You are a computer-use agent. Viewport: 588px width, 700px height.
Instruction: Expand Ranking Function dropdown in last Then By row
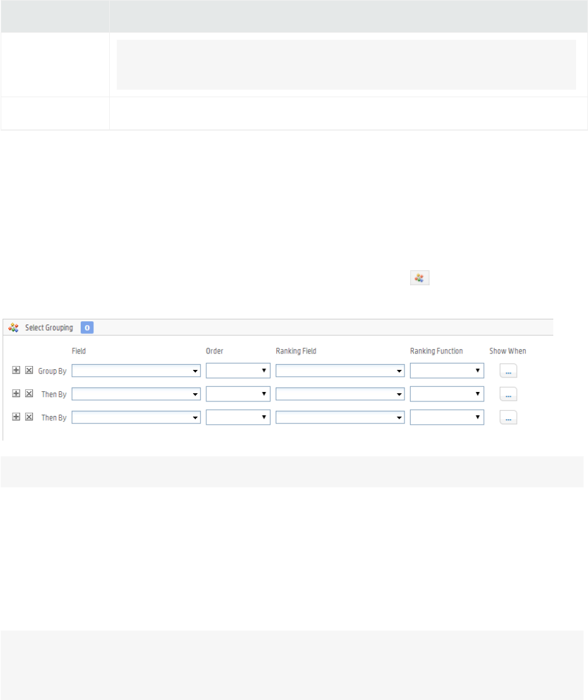click(447, 417)
